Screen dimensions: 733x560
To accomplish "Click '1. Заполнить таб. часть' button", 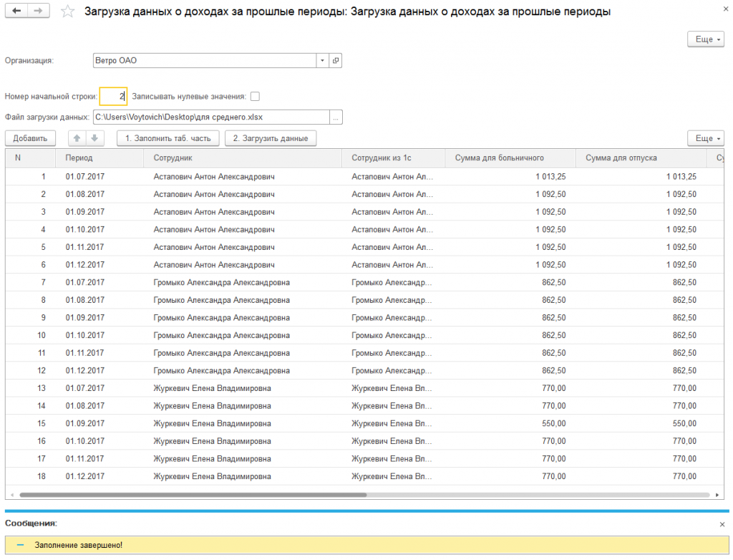I will point(168,138).
